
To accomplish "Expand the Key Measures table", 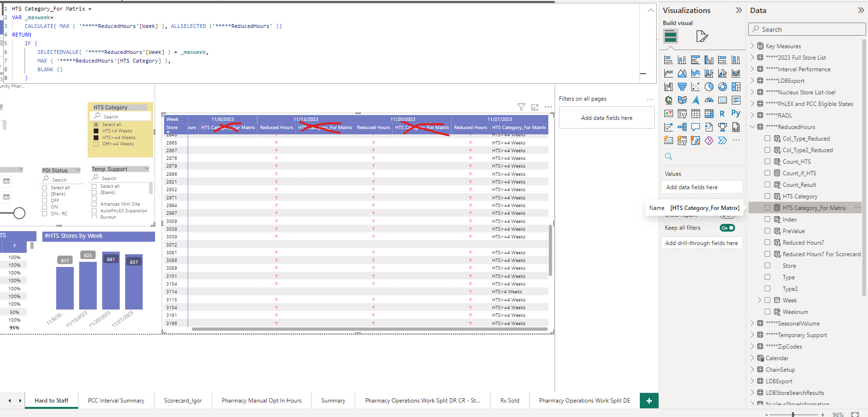I will click(x=752, y=46).
